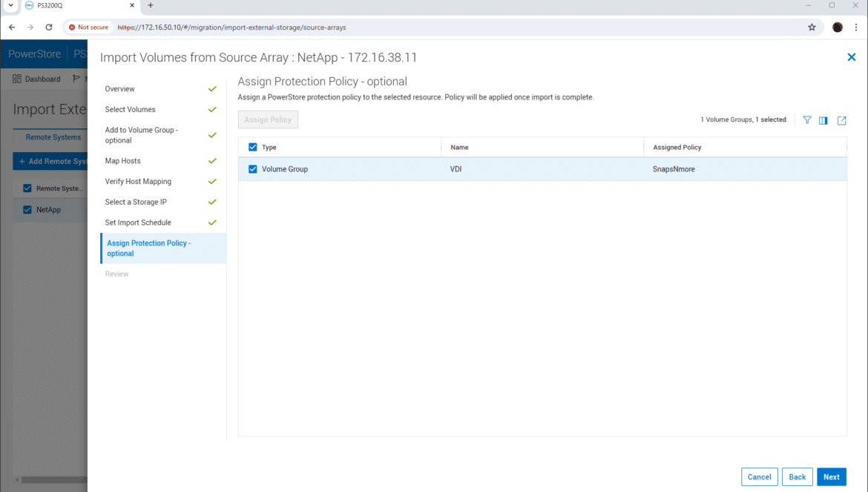The image size is (868, 492).
Task: Click the Dashboard grid icon
Action: [x=17, y=79]
